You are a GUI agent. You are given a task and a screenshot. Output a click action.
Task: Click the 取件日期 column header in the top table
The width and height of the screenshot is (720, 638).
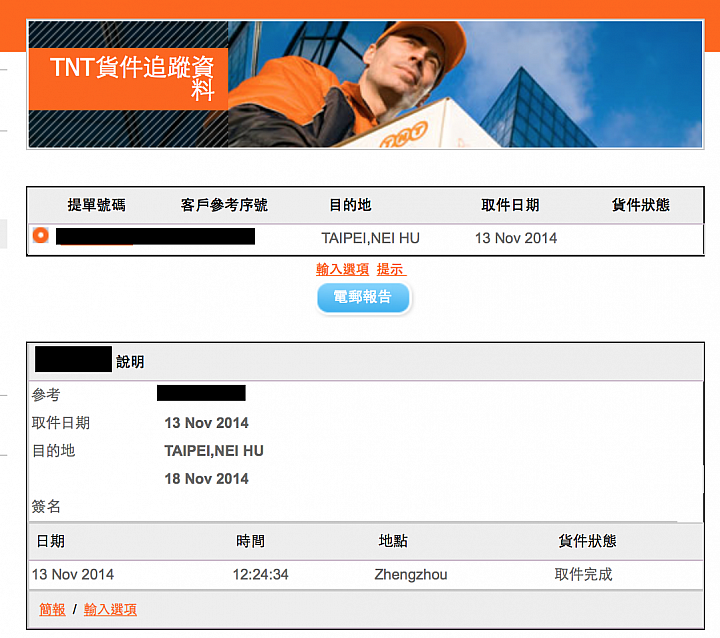click(510, 205)
